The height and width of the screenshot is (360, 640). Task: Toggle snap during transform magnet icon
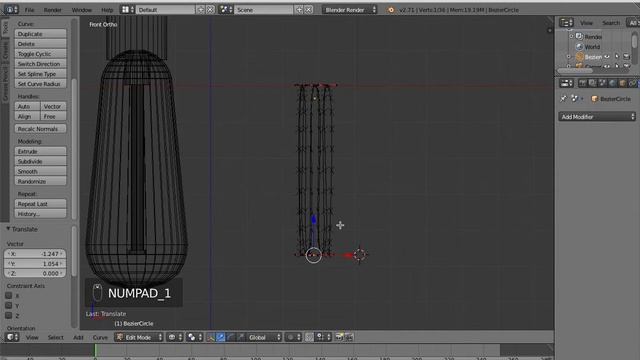pos(309,337)
